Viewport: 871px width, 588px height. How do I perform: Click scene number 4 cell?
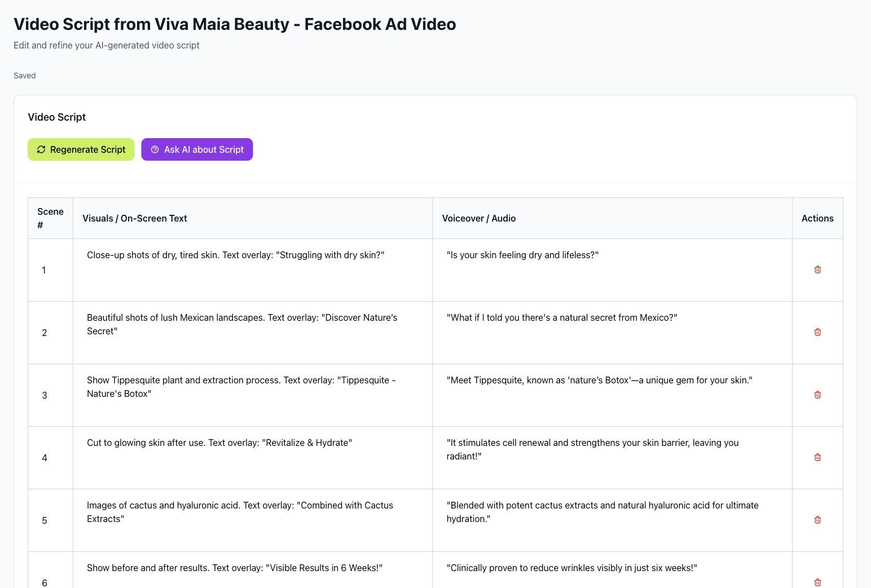click(x=51, y=458)
